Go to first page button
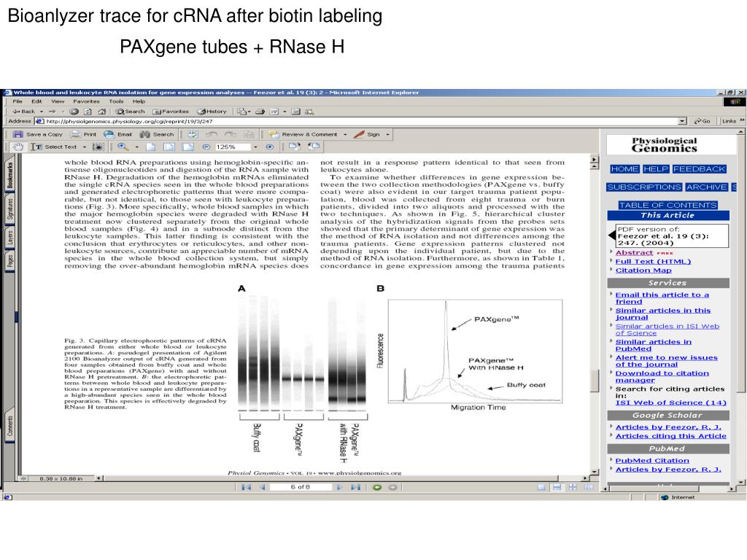This screenshot has height=560, width=747. click(247, 487)
